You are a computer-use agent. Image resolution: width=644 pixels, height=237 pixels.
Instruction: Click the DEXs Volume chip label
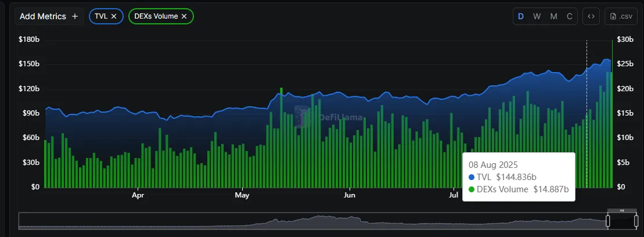click(x=156, y=16)
